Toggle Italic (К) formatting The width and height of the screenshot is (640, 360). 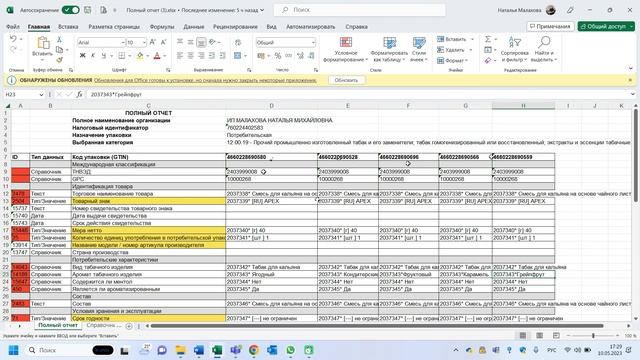(93, 56)
